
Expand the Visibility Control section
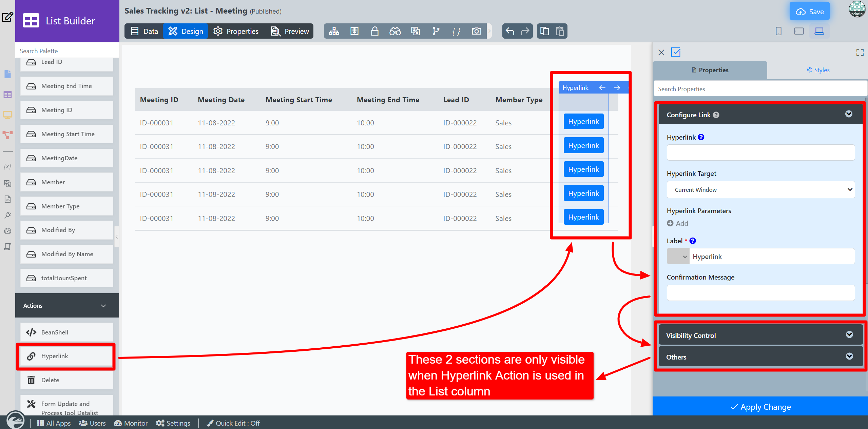(760, 335)
